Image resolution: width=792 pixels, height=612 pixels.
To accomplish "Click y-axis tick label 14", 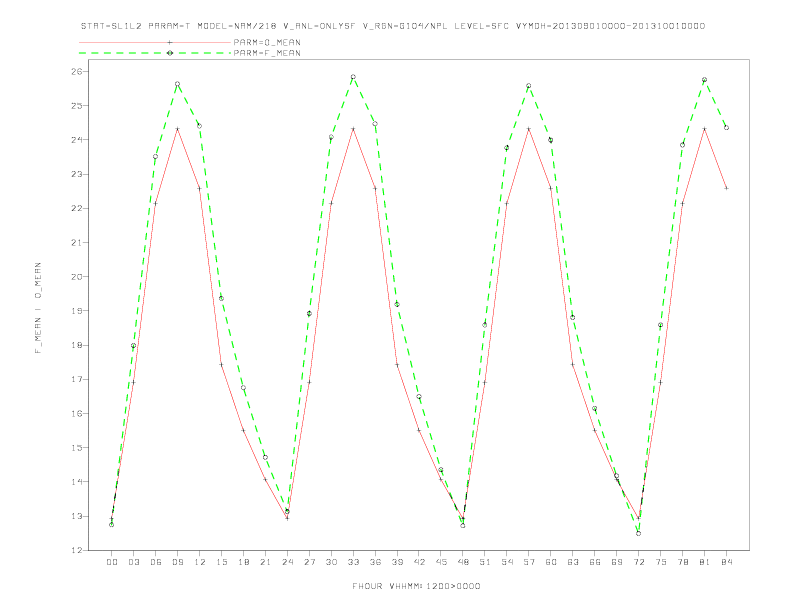I will (77, 482).
